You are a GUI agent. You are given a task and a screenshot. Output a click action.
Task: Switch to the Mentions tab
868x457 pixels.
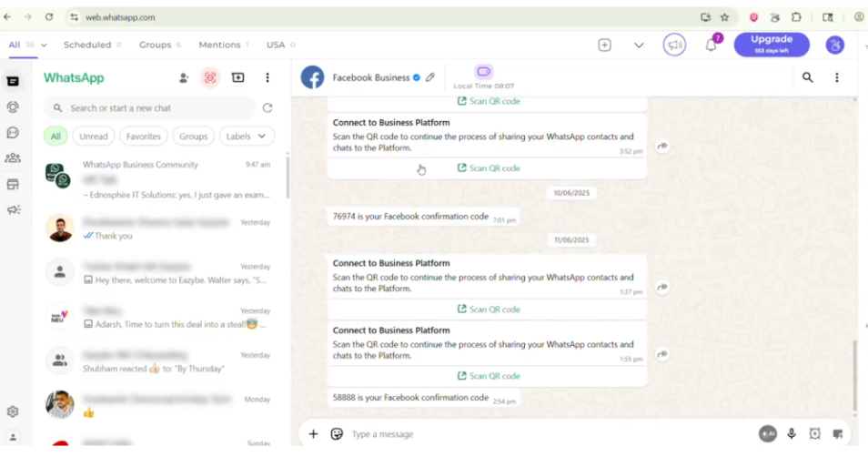[x=224, y=45]
